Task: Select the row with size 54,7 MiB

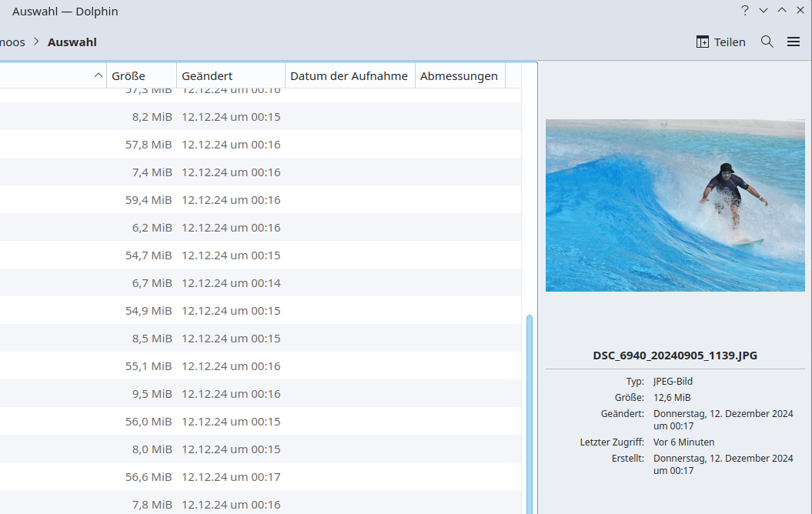Action: click(260, 255)
